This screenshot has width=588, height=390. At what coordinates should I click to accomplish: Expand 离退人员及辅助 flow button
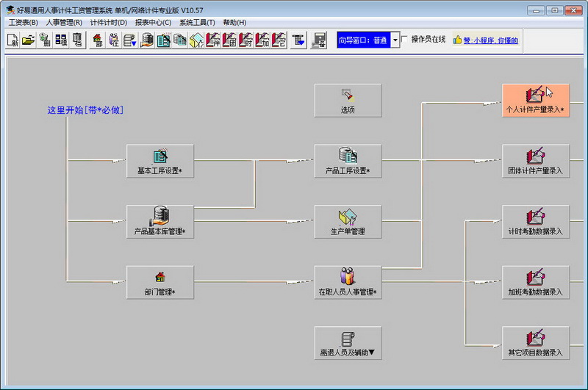(x=348, y=343)
